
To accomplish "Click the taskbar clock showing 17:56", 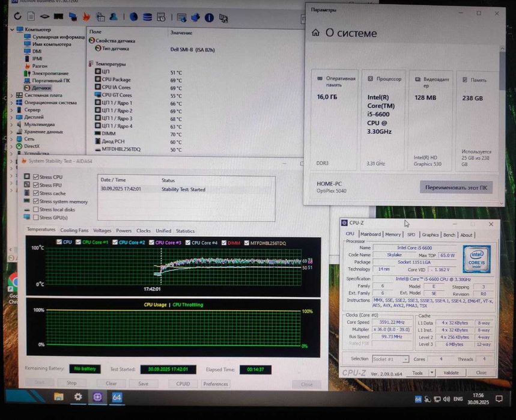I will (478, 398).
